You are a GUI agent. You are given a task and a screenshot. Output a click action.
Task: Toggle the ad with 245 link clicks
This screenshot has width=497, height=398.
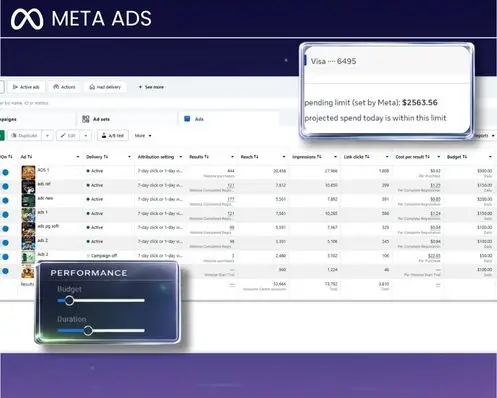pos(5,243)
